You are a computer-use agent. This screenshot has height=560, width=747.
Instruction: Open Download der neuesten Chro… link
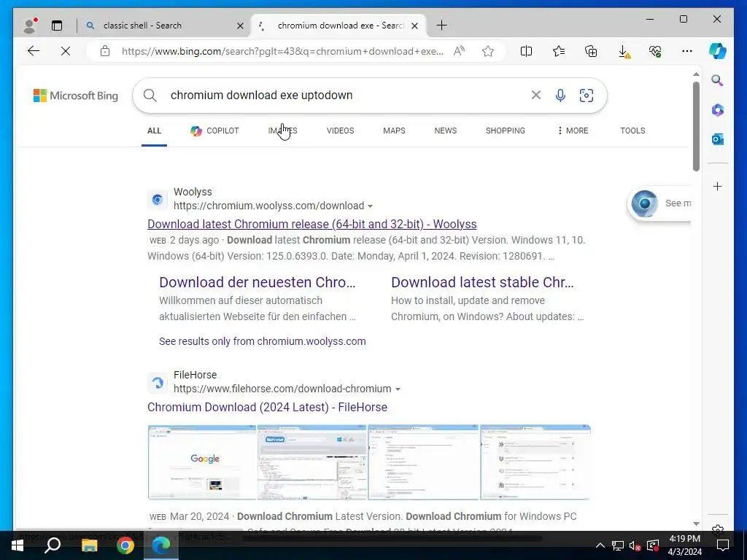pos(258,282)
